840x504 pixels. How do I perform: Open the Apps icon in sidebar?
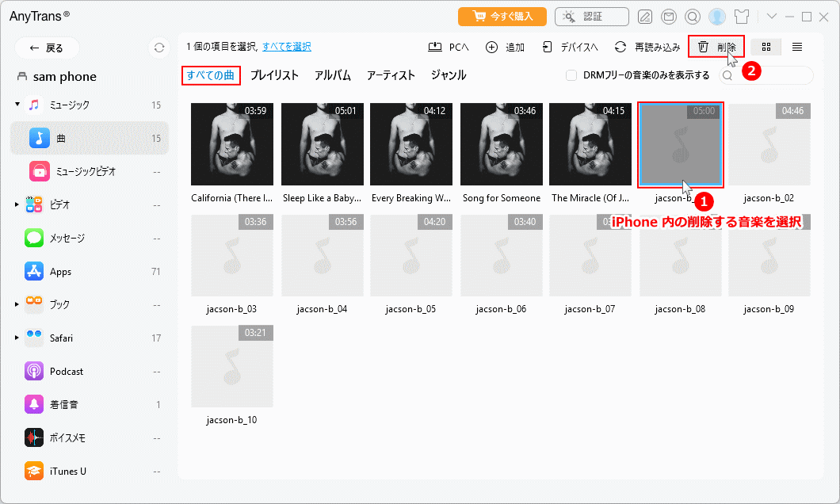34,272
